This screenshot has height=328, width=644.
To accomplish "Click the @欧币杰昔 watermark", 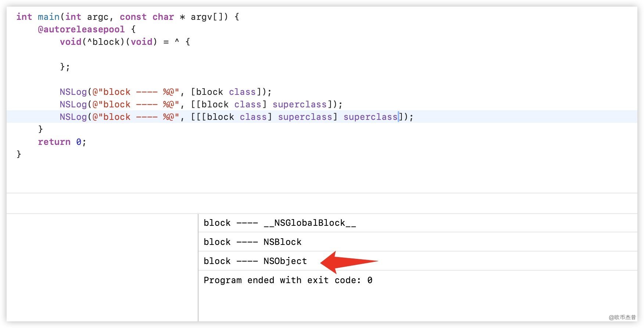I will (622, 317).
